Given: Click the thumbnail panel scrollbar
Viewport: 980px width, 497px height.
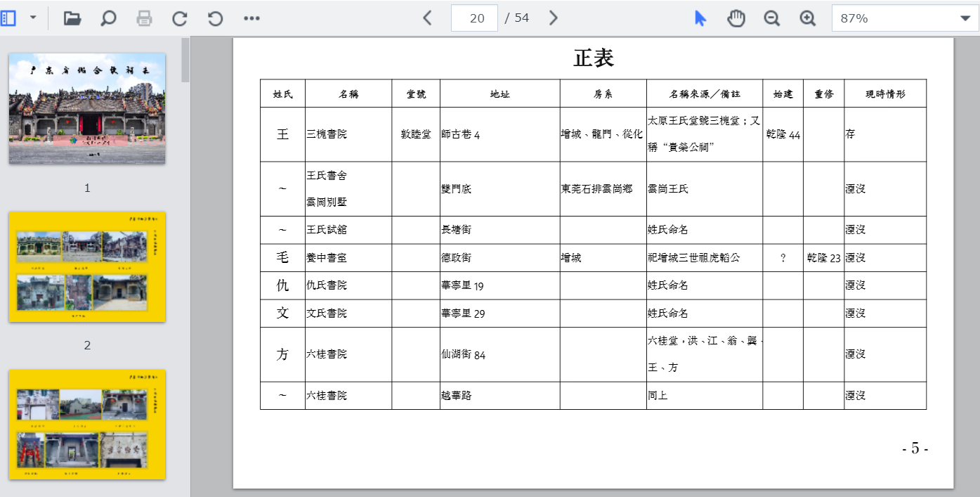Looking at the screenshot, I should [185, 61].
